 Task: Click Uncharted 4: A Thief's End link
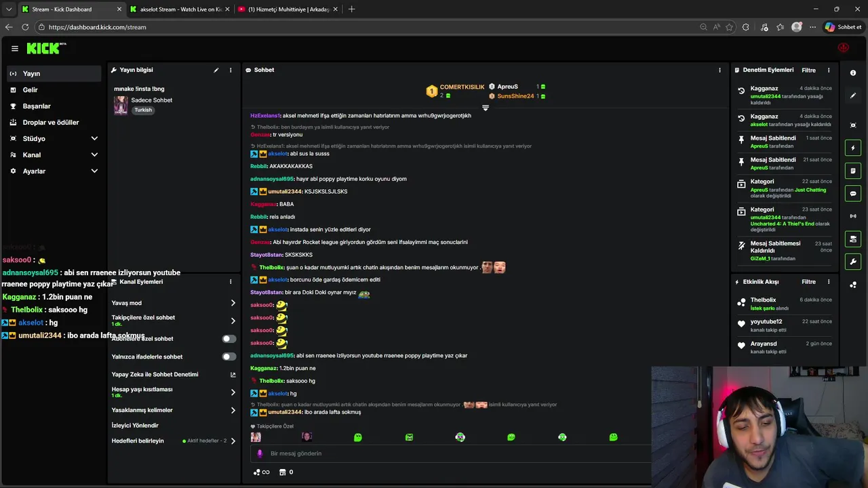[x=782, y=224]
